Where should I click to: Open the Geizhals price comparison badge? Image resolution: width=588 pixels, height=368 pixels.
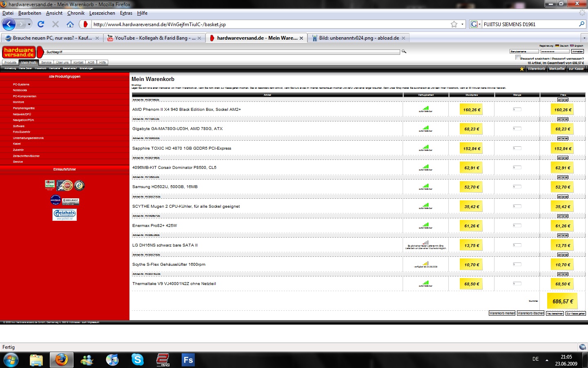pos(65,214)
